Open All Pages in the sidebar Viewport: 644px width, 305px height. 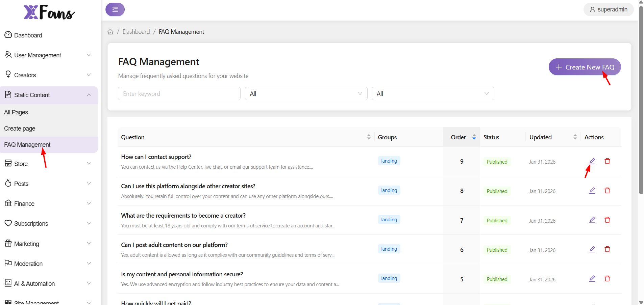pos(16,112)
